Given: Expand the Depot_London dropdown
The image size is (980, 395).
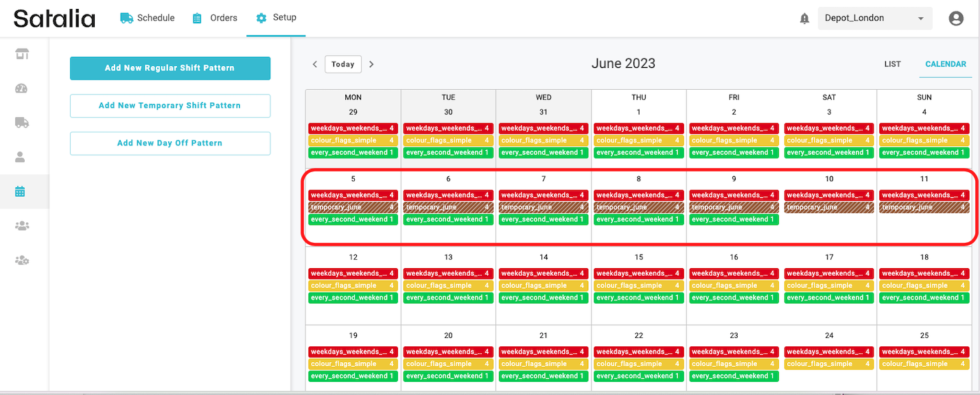Looking at the screenshot, I should click(x=874, y=19).
